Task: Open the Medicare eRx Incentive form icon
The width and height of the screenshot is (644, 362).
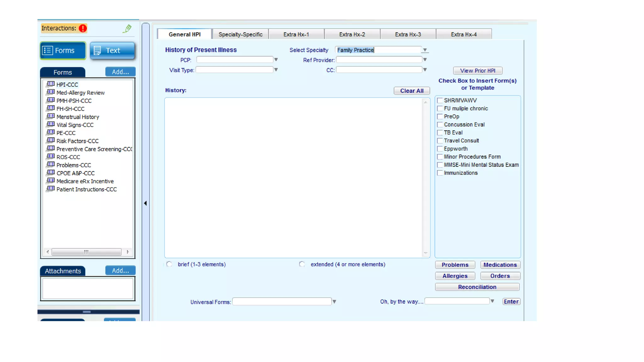Action: pos(50,181)
